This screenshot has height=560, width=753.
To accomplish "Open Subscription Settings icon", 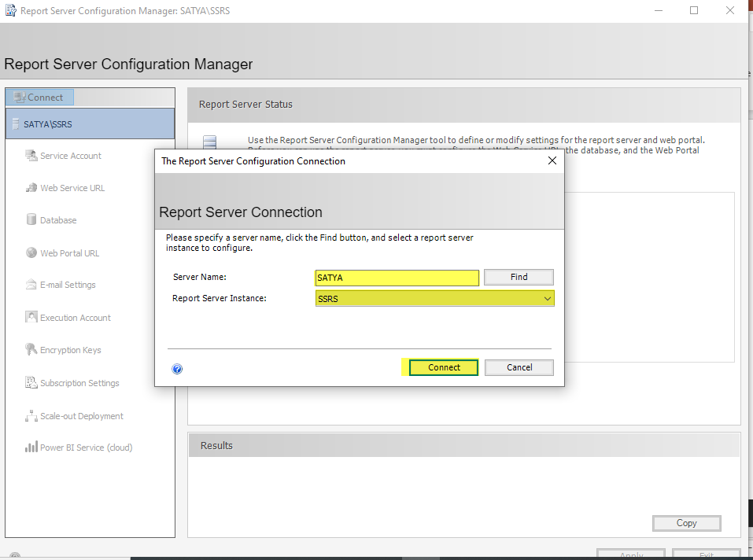I will [x=31, y=383].
